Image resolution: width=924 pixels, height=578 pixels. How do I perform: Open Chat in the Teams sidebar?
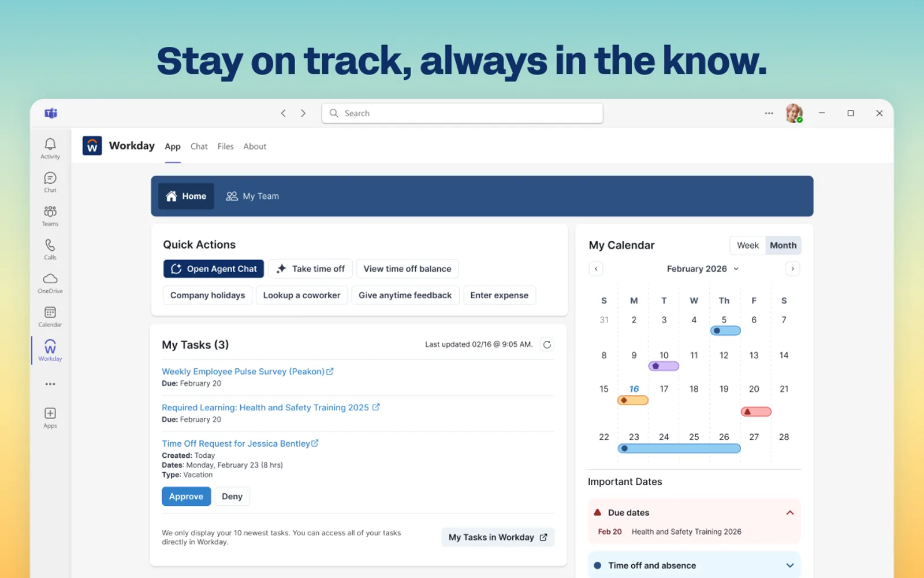(50, 182)
